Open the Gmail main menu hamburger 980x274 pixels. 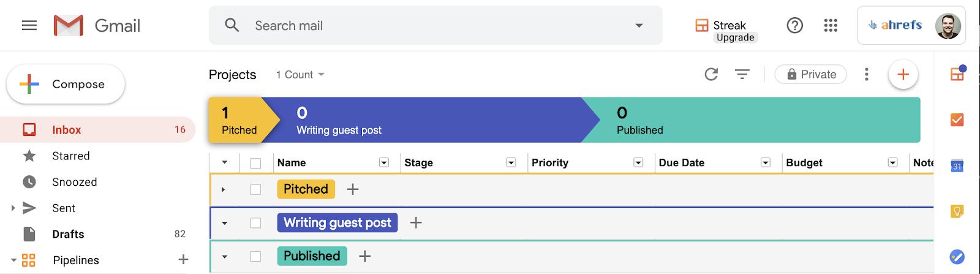29,26
